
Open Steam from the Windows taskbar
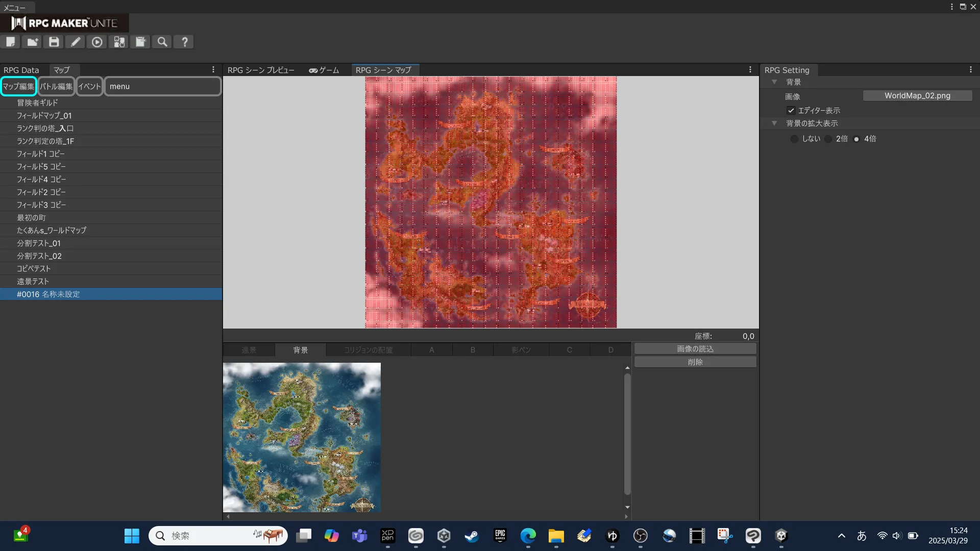point(472,536)
